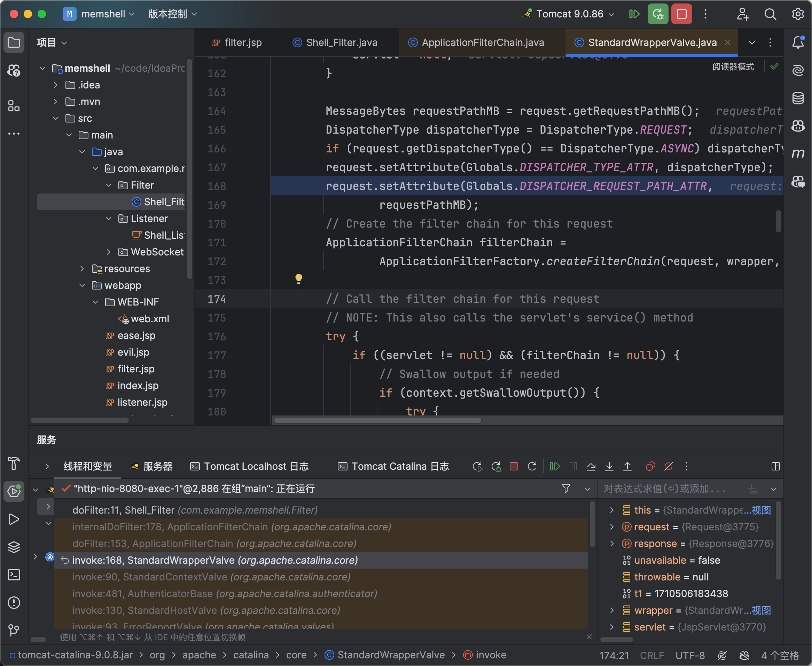Click Resume Program in main toolbar
812x666 pixels.
coord(634,14)
